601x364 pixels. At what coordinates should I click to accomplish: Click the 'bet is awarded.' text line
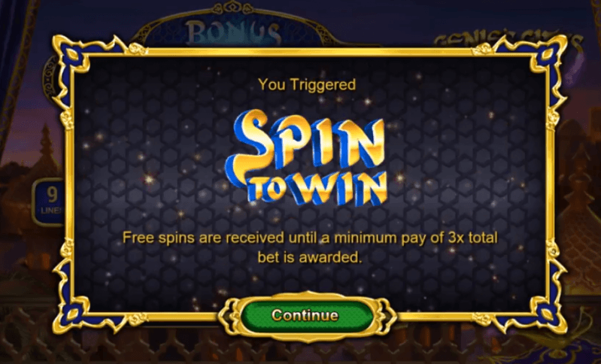(310, 257)
